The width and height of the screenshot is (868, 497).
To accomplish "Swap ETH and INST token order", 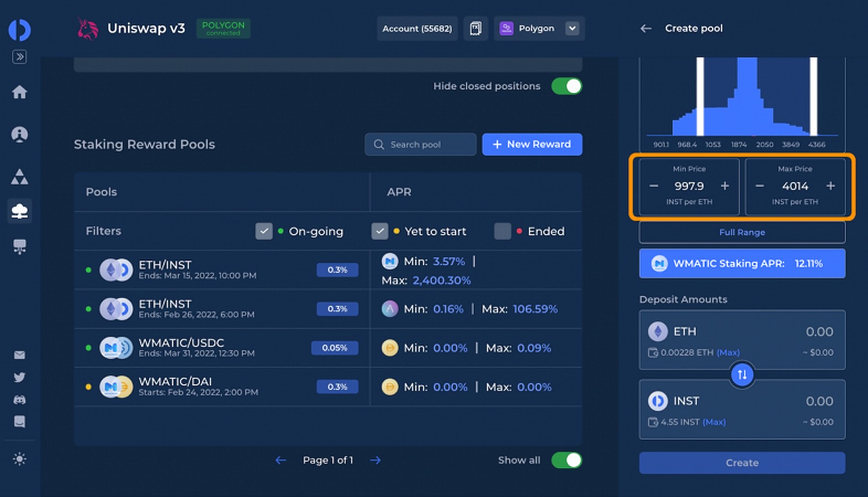I will 742,375.
